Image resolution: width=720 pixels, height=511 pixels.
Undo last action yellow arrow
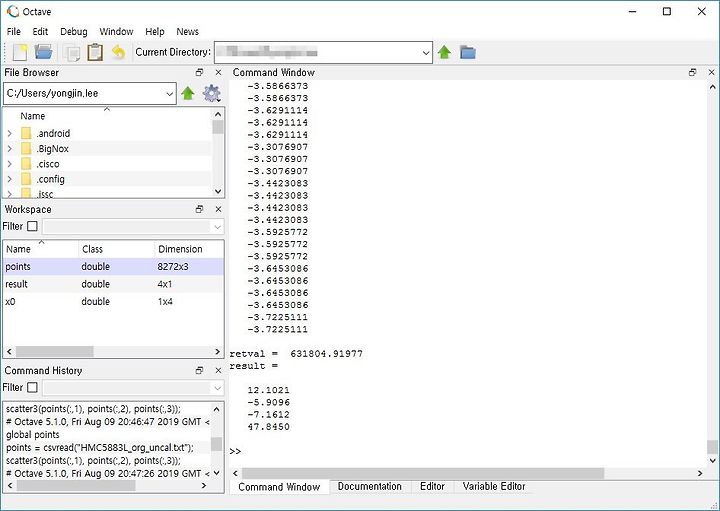click(x=118, y=52)
